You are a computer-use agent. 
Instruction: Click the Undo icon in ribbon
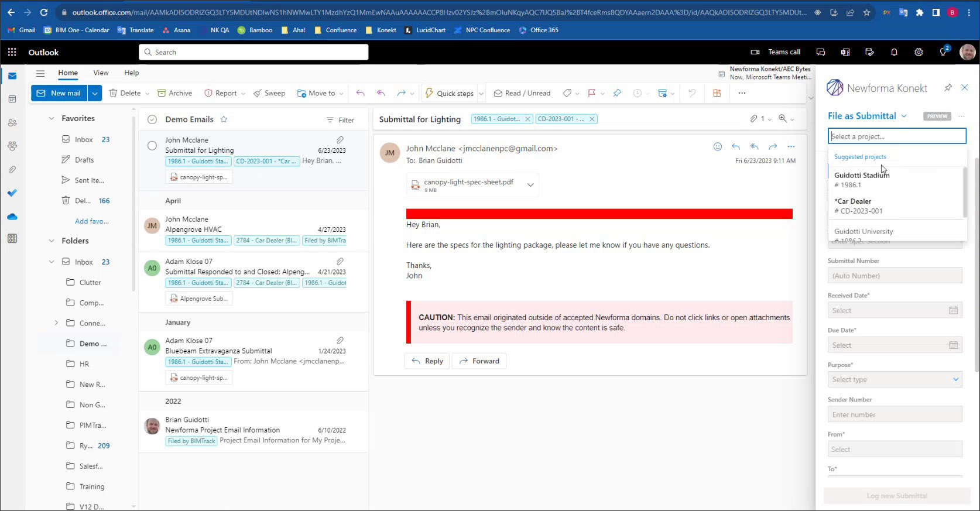pyautogui.click(x=692, y=93)
